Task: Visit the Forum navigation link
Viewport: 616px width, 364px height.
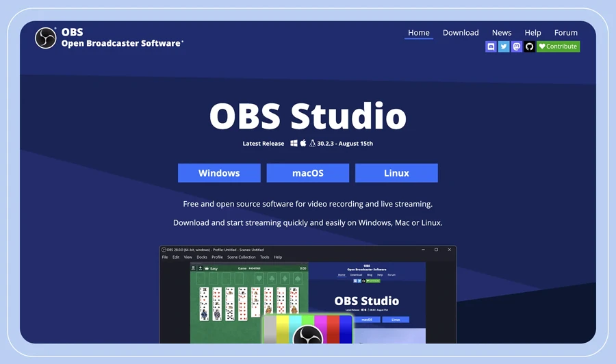Action: [565, 33]
